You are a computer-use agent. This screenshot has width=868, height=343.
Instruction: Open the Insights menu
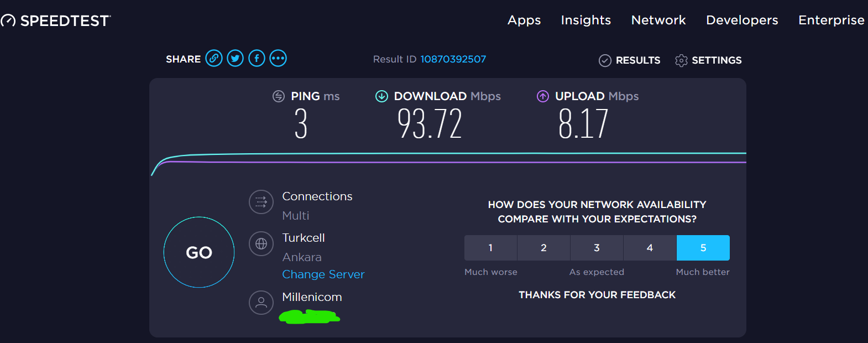click(586, 20)
